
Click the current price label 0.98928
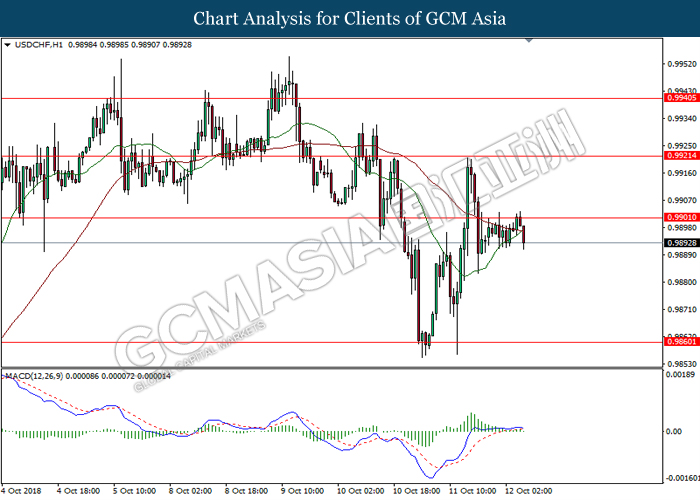682,243
